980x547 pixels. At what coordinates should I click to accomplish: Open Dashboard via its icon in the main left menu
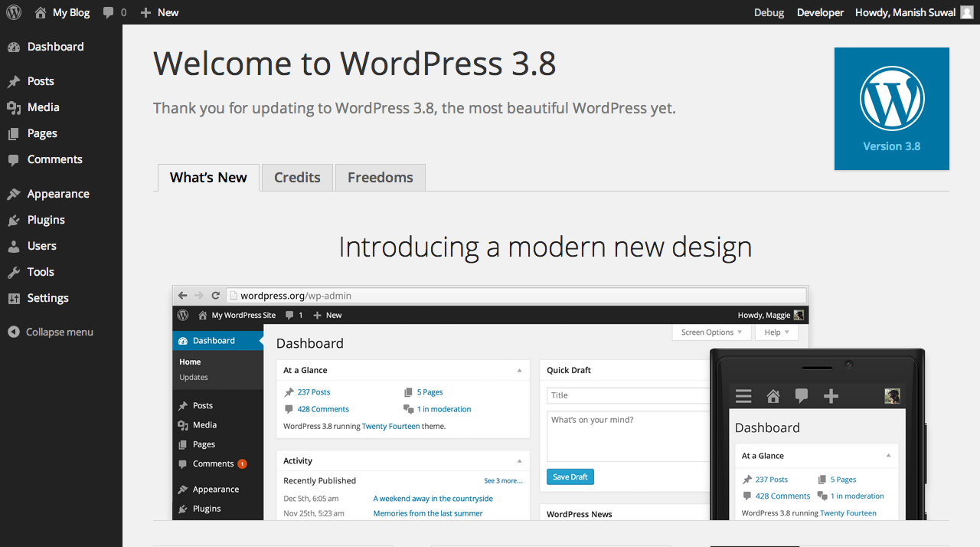pyautogui.click(x=13, y=47)
